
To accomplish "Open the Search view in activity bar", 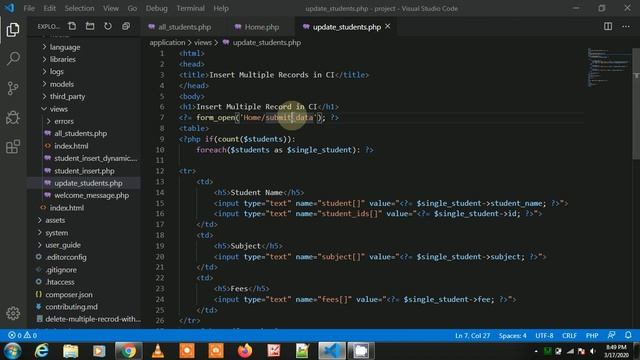I will (13, 59).
